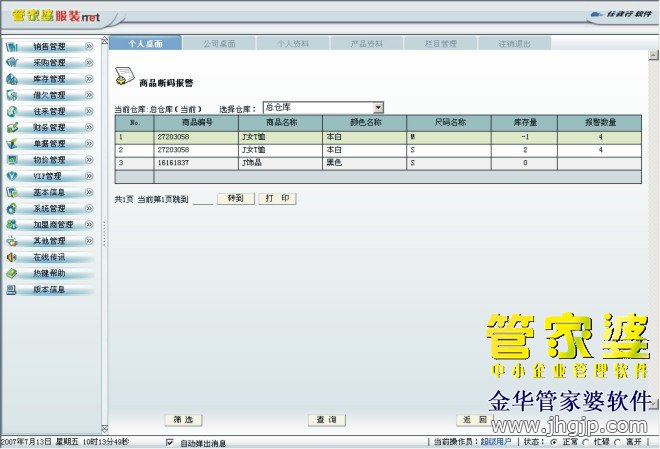Viewport: 660px width, 449px height.
Task: Expand the 单据管理 menu chevron
Action: pyautogui.click(x=89, y=144)
